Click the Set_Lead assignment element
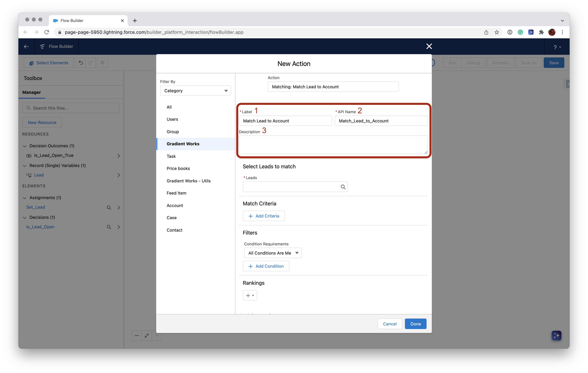Screen dimensions: 588x373 [x=36, y=207]
